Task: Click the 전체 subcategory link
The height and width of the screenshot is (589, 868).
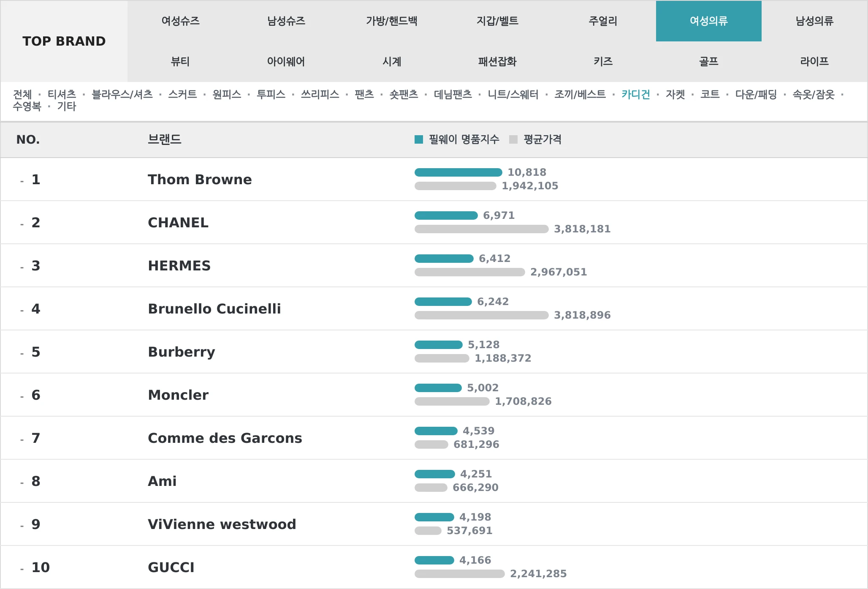Action: pos(22,94)
